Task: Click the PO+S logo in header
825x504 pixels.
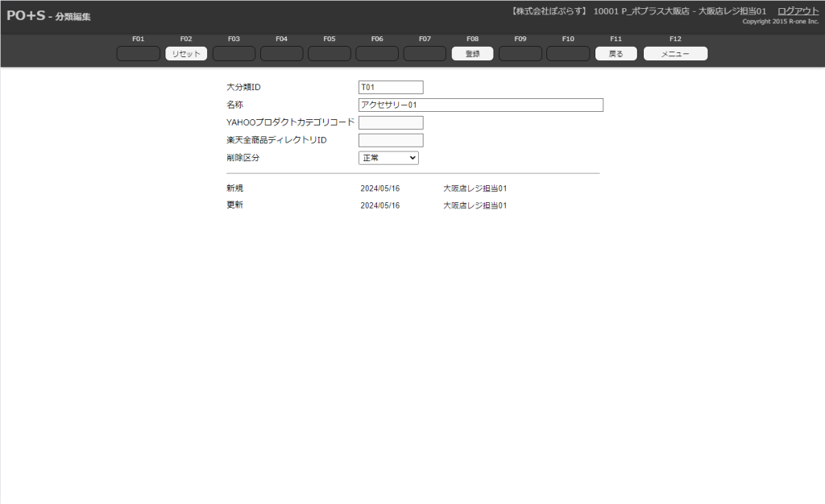Action: (x=25, y=16)
